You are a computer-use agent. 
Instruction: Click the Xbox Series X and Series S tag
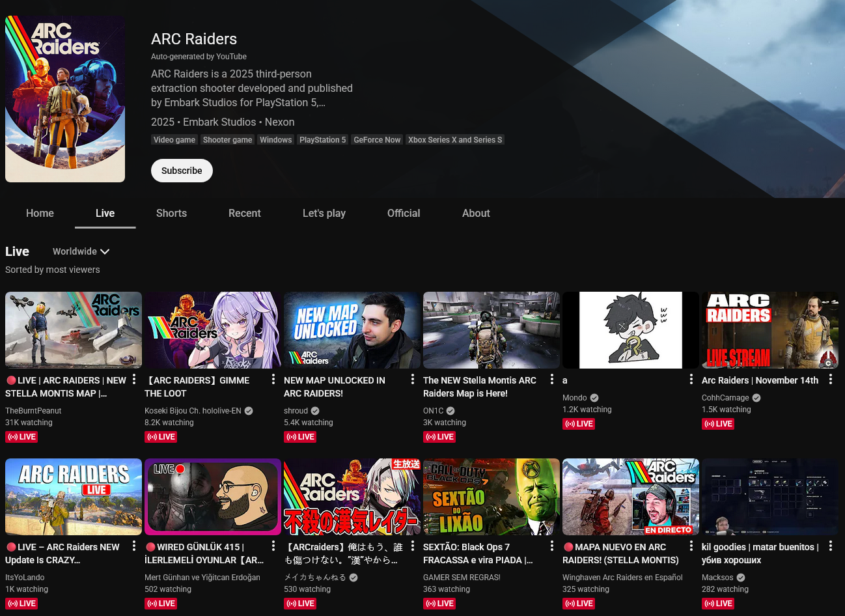coord(455,140)
